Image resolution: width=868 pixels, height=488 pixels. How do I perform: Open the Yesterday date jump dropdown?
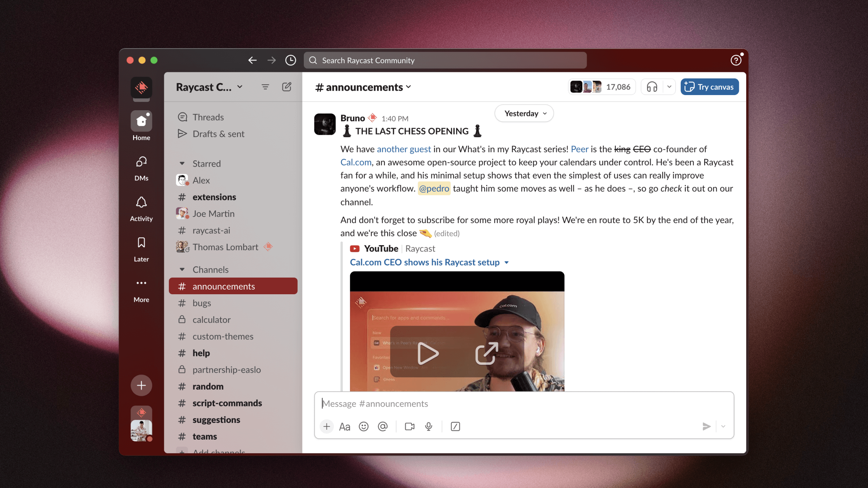(524, 114)
